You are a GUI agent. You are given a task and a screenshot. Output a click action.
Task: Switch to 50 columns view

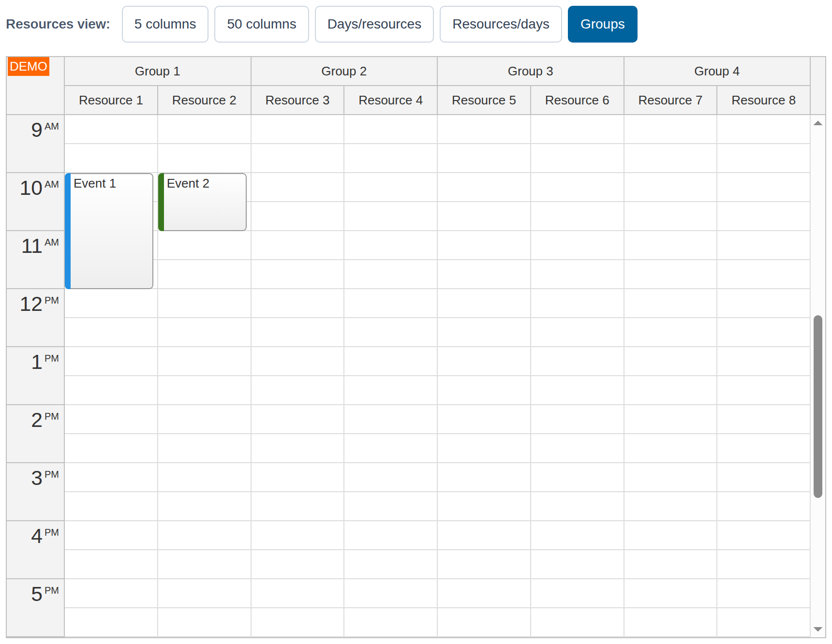pos(262,24)
